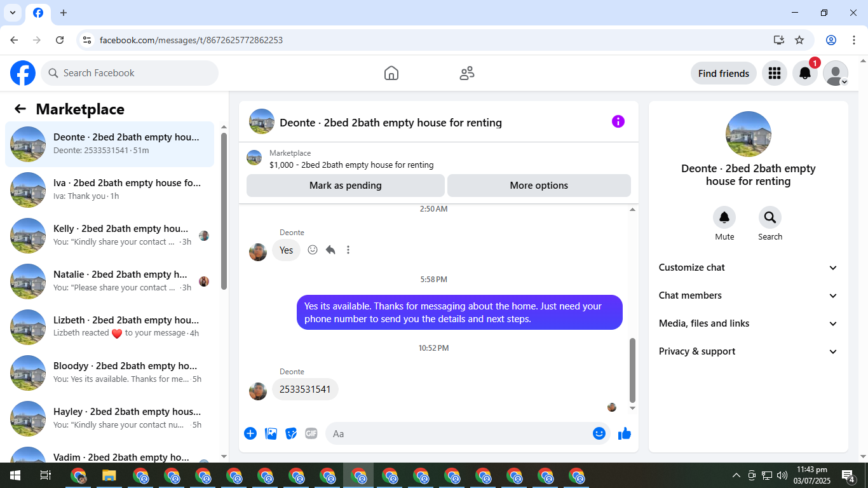Open emoji picker in message box
This screenshot has width=868, height=488.
599,433
